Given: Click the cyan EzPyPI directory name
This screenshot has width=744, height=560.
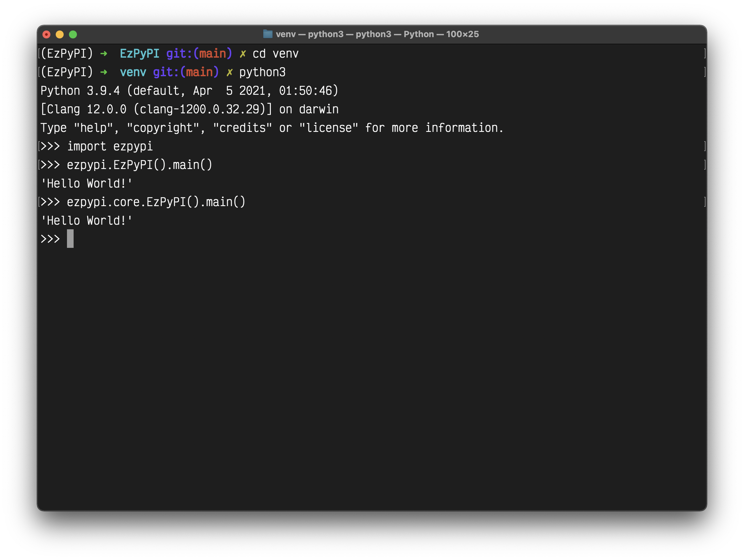Looking at the screenshot, I should tap(139, 54).
